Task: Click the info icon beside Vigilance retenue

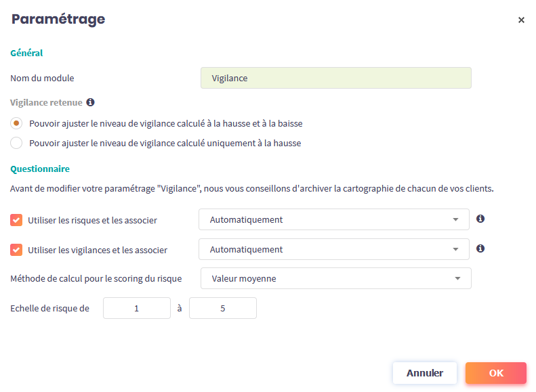Action: [90, 103]
